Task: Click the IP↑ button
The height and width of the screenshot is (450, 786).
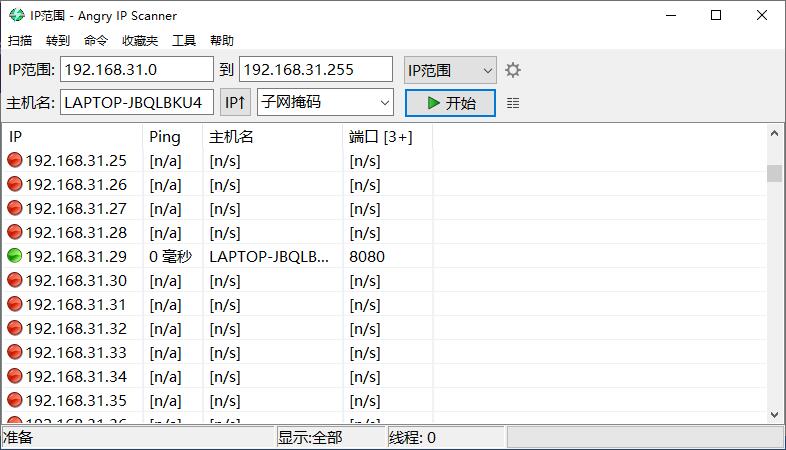Action: point(235,103)
